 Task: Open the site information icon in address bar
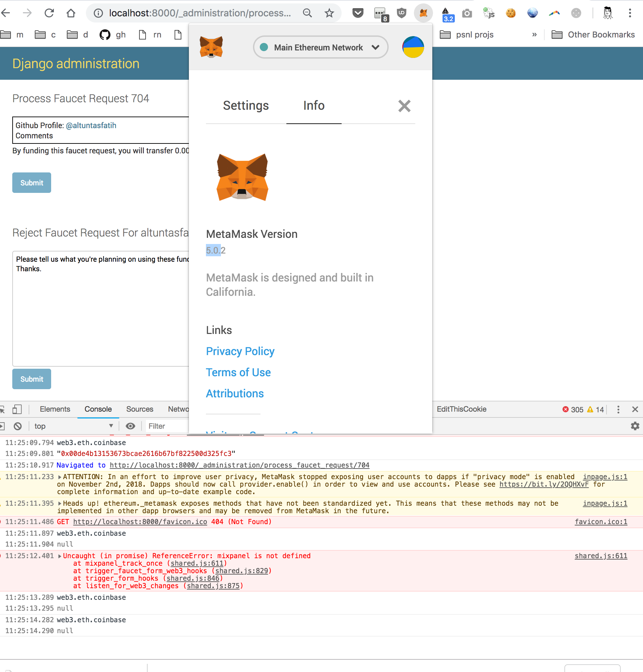point(98,13)
